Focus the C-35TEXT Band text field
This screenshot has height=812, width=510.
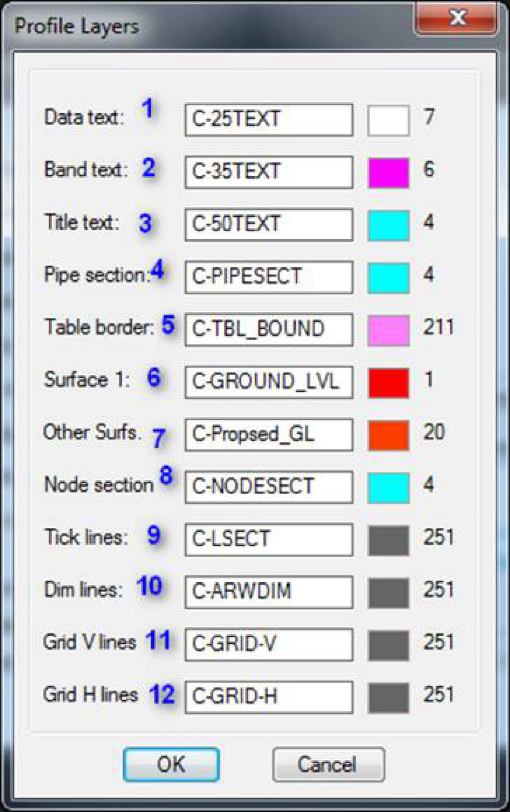269,172
